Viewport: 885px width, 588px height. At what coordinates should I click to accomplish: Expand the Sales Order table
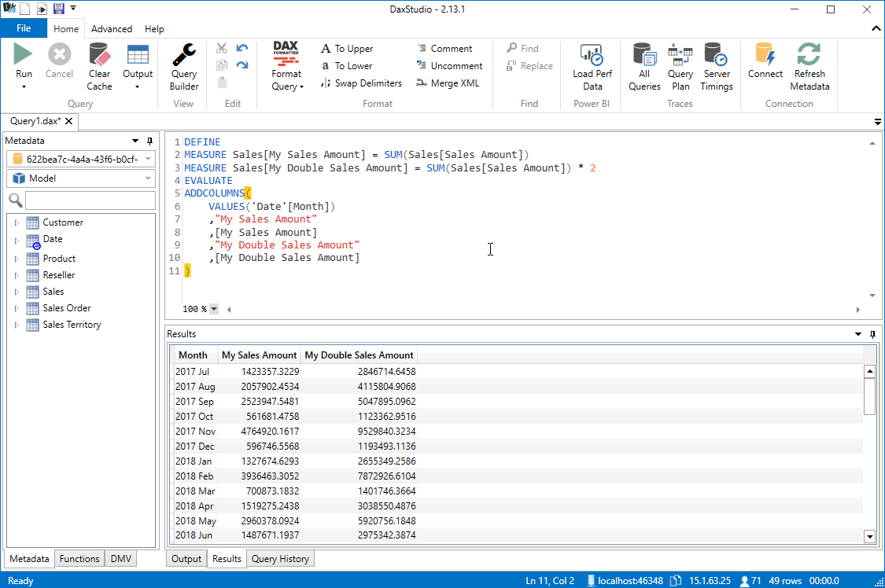[17, 308]
